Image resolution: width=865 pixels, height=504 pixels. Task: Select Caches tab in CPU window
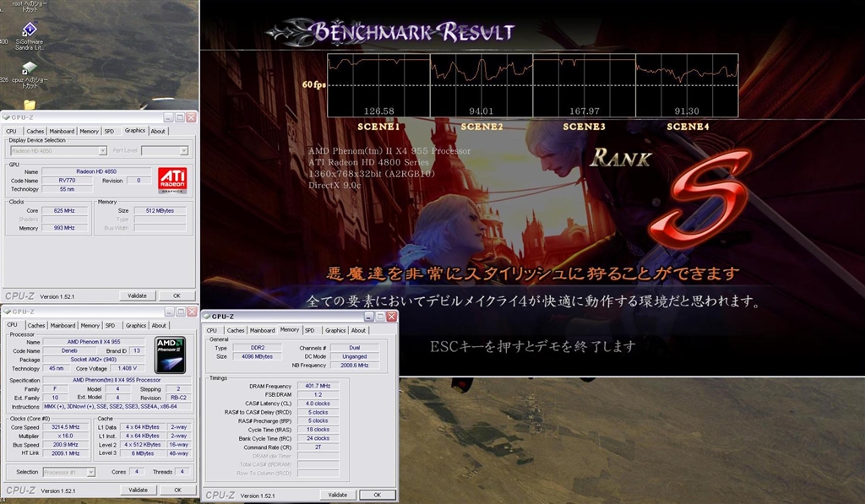[35, 325]
